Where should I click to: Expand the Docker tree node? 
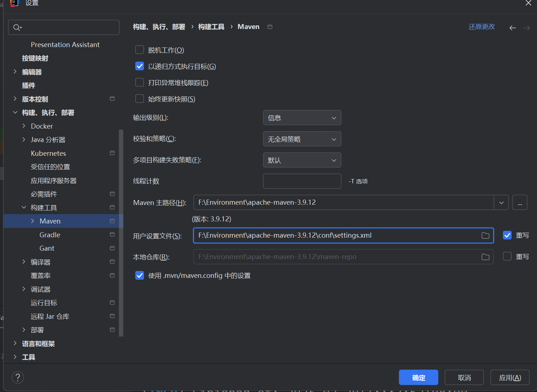click(24, 126)
